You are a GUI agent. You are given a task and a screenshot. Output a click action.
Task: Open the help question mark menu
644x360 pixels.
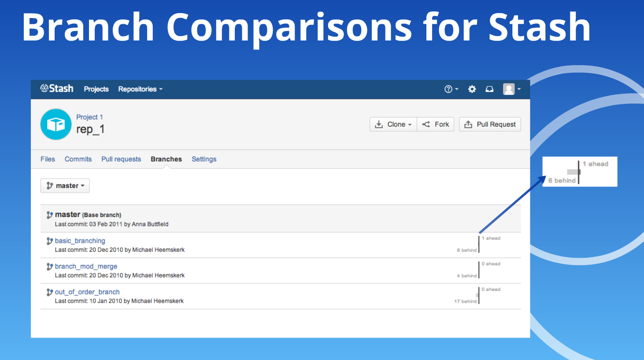tap(451, 89)
